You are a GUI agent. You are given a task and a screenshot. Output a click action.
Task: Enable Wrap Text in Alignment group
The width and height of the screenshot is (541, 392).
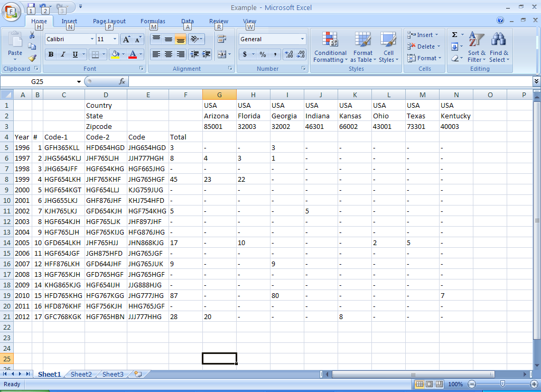tap(222, 39)
